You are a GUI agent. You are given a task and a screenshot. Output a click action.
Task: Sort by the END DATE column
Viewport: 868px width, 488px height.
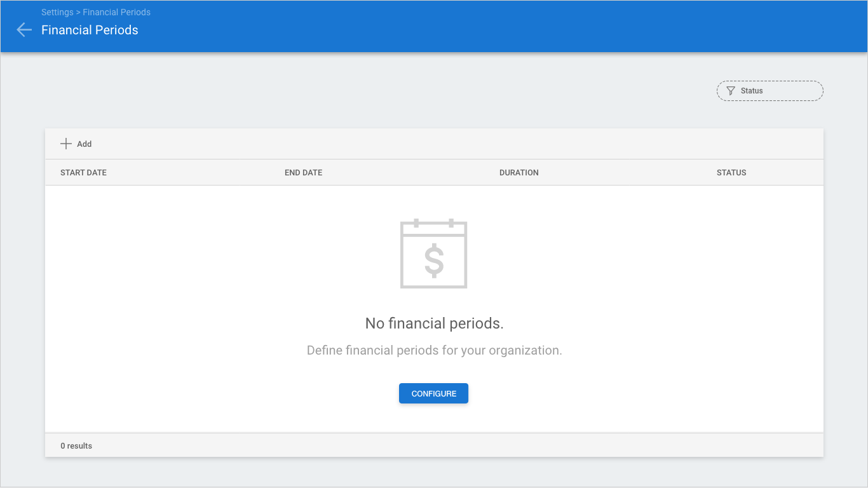pos(303,173)
